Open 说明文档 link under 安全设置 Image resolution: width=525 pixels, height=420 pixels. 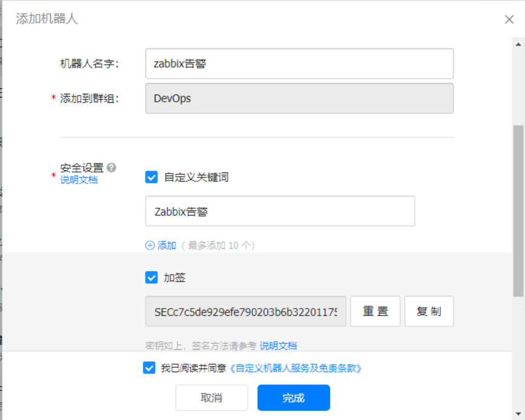(x=79, y=180)
